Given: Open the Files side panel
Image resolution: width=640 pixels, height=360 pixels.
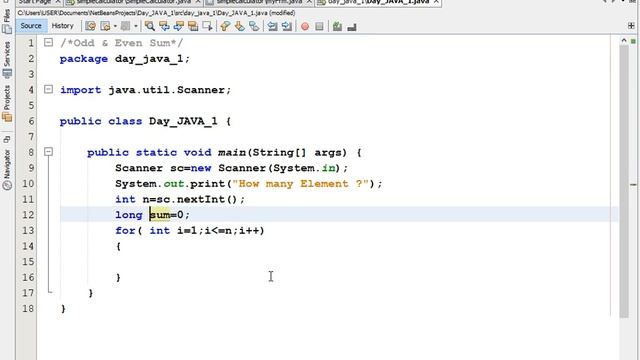Looking at the screenshot, I should coord(7,20).
